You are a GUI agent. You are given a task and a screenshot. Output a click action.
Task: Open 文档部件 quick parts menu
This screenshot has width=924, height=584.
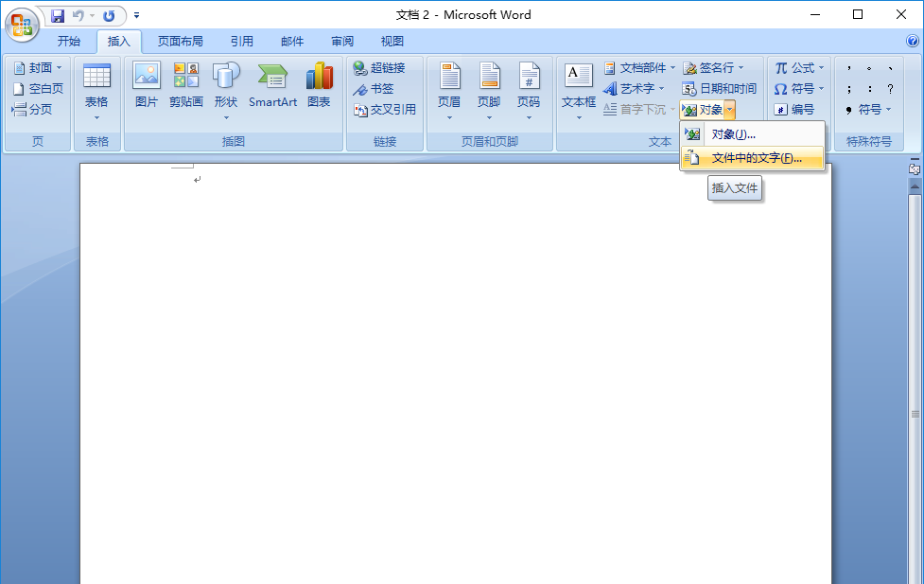640,68
